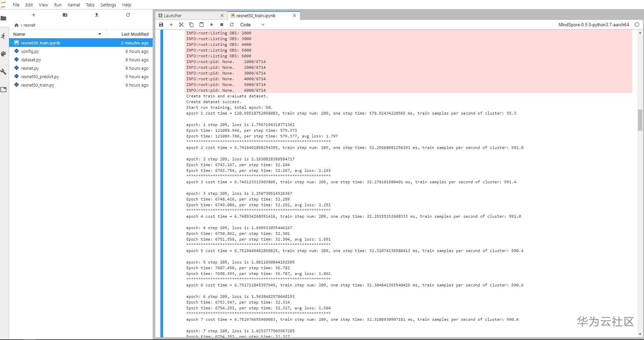Image resolution: width=644 pixels, height=340 pixels.
Task: Run the selected cell
Action: tap(212, 25)
